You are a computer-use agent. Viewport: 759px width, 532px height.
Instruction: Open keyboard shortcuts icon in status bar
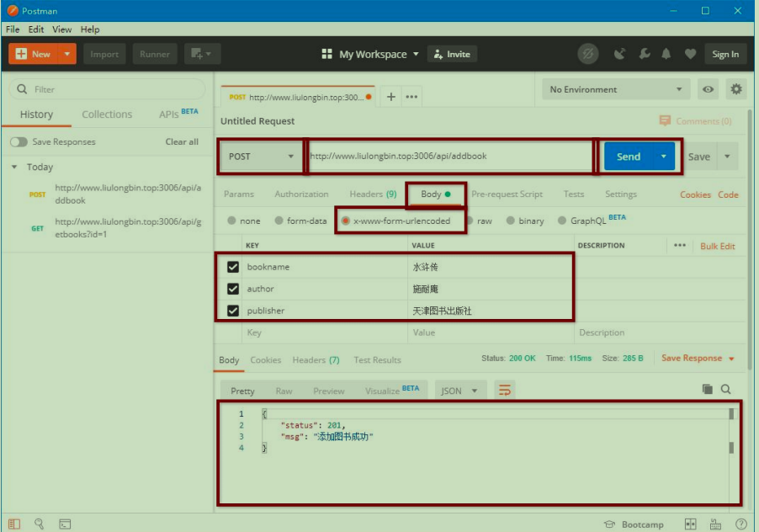pyautogui.click(x=715, y=524)
